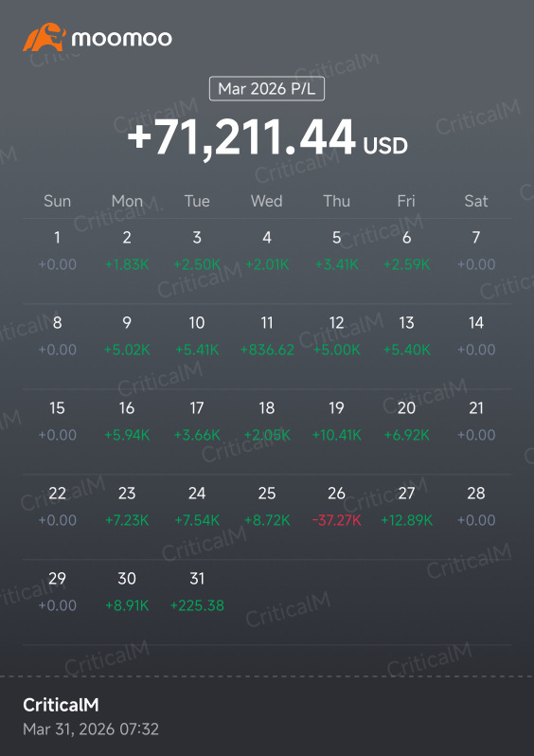Viewport: 534px width, 756px height.
Task: Click March 25 showing +8.72K
Action: tap(267, 506)
